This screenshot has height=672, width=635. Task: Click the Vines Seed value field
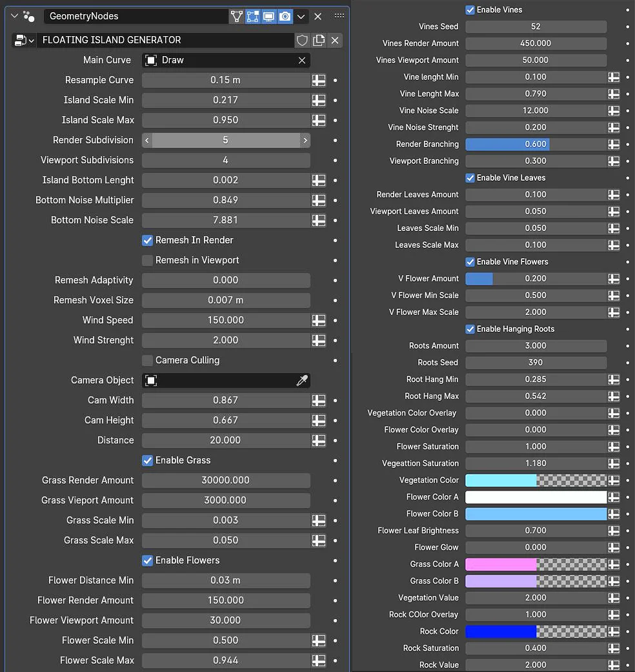click(536, 26)
